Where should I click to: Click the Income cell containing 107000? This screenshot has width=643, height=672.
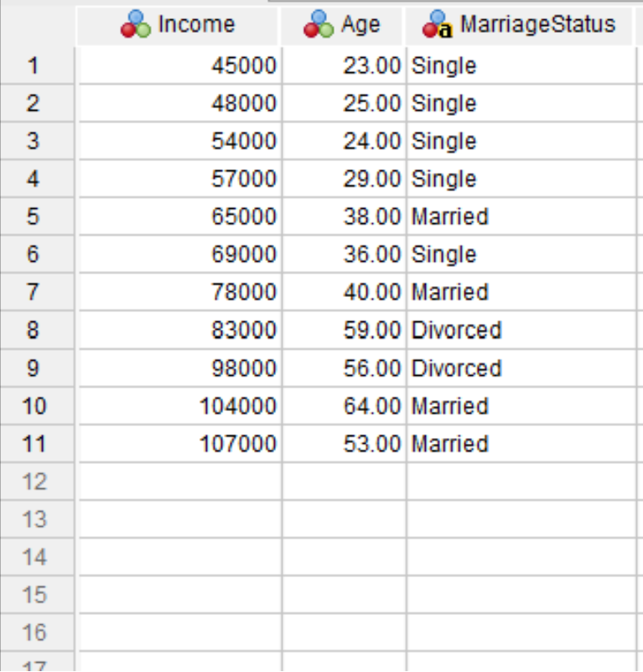point(180,444)
